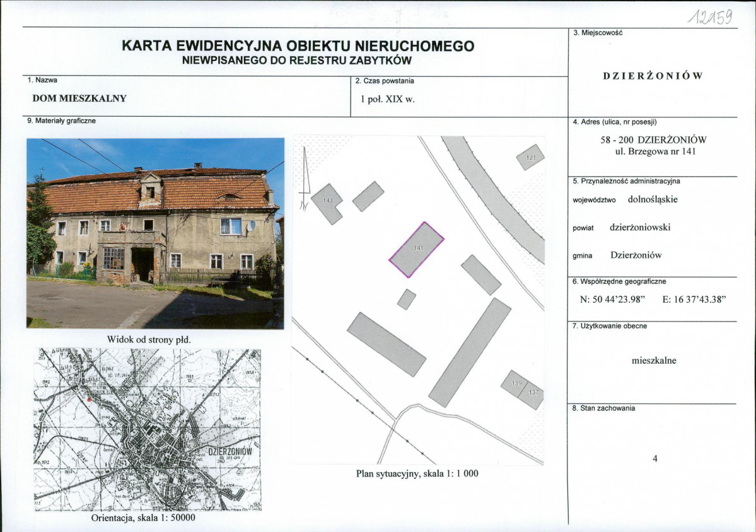
Task: Select the '5. Przynależność administracyjna' label
Action: (626, 181)
